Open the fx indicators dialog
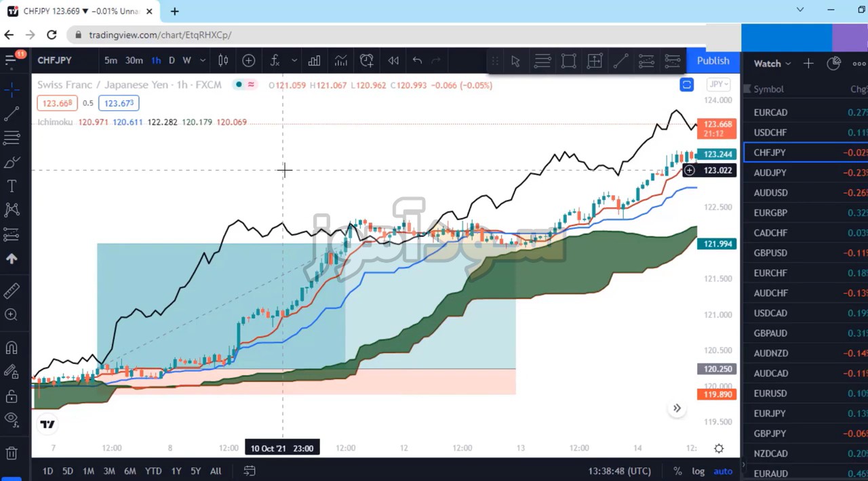Screen dimensions: 868x481 [x=275, y=61]
